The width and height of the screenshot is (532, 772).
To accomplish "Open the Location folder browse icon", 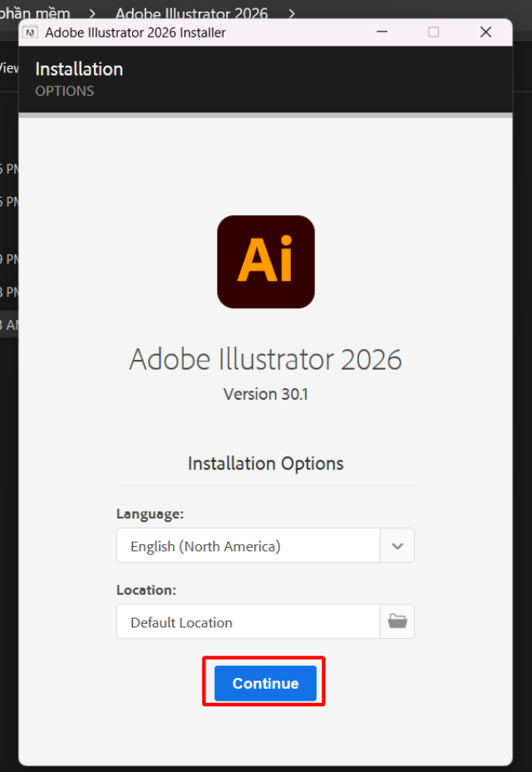I will [x=397, y=622].
